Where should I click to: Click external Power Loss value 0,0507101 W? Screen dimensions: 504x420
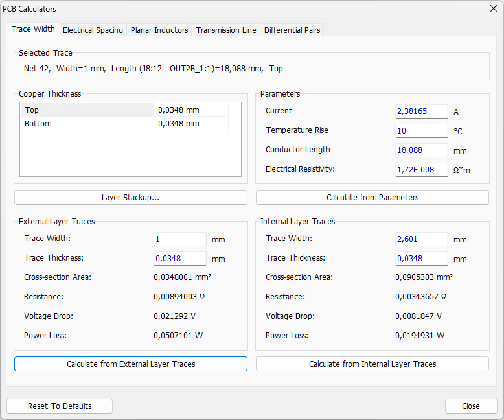click(178, 336)
